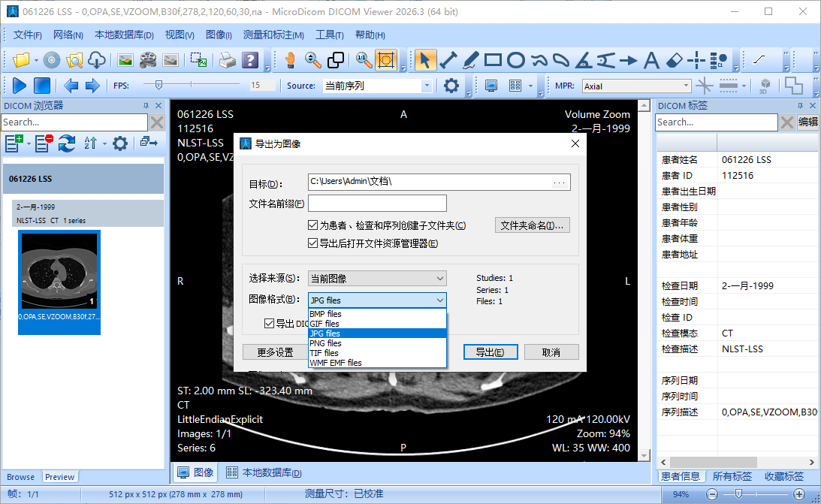Select the Cobb angle tool
Image resolution: width=821 pixels, height=504 pixels.
click(606, 60)
